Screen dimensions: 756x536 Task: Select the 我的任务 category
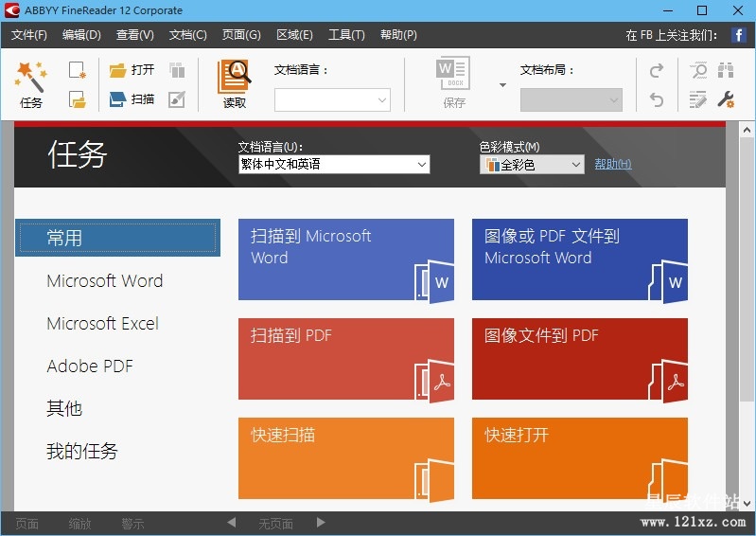coord(82,451)
